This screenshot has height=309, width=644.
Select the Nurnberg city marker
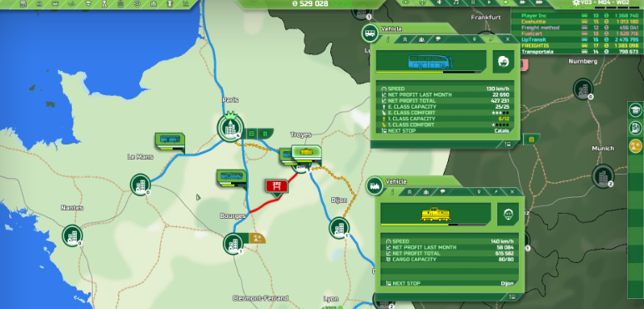pyautogui.click(x=583, y=89)
